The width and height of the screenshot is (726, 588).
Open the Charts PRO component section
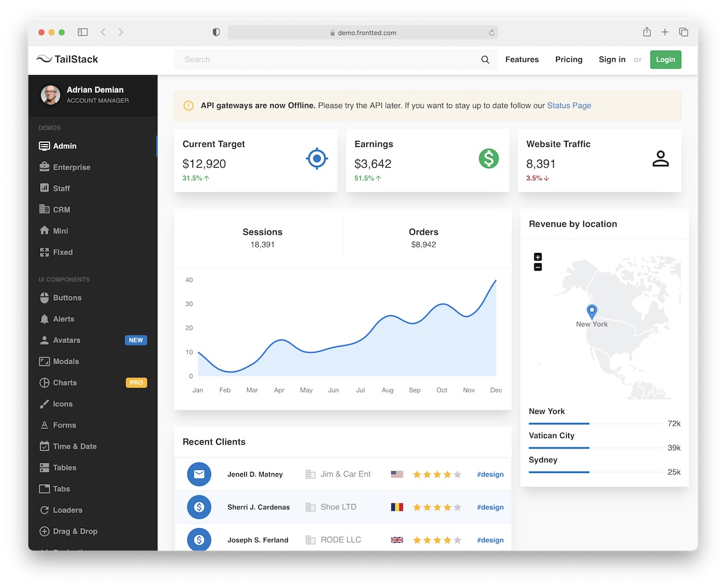pyautogui.click(x=63, y=382)
